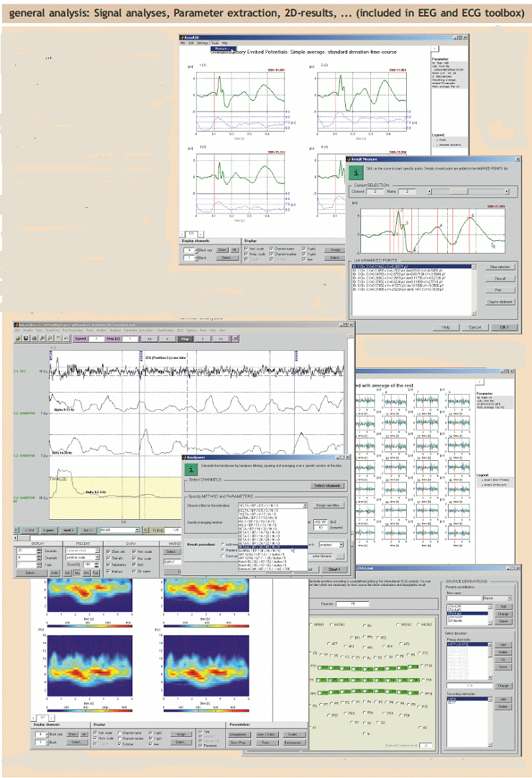Click Design new filter... button in Bandpower dialog
Image resolution: width=532 pixels, height=778 pixels.
point(329,505)
